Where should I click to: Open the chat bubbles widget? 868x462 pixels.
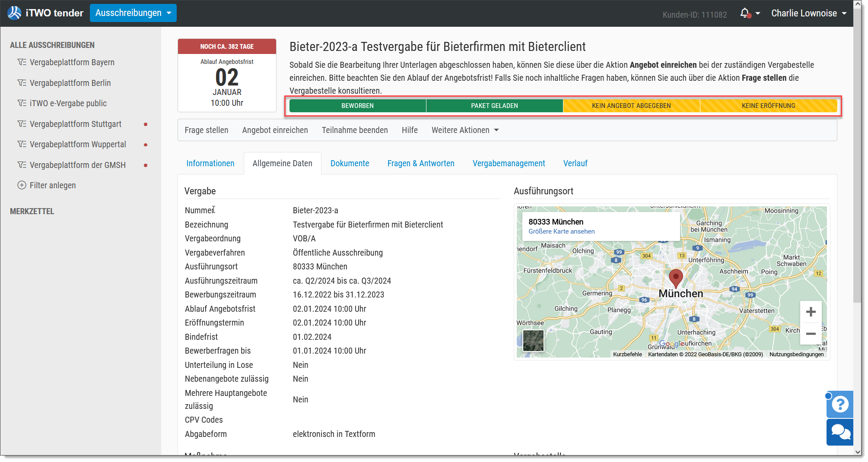coord(840,432)
